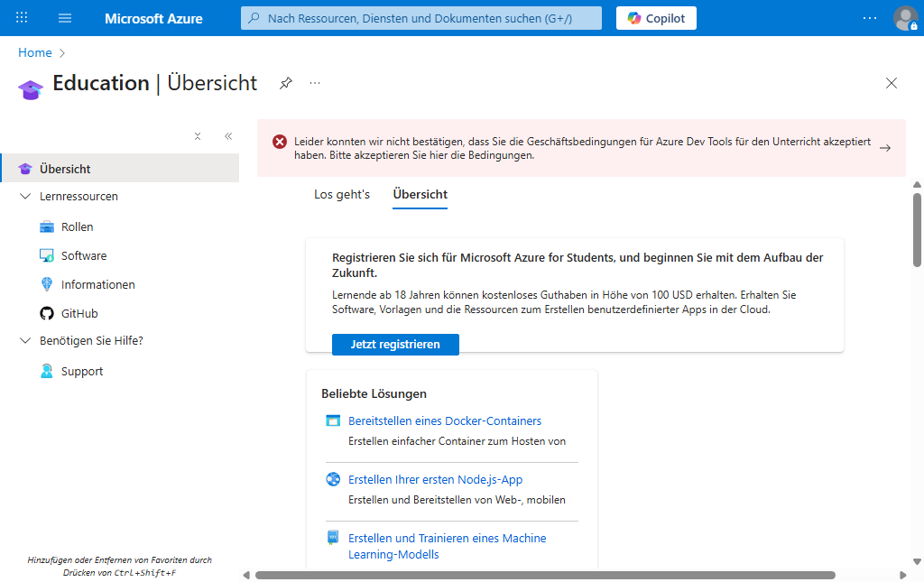Screen dimensions: 924x582
Task: Click the Node.js app solution icon
Action: point(333,479)
